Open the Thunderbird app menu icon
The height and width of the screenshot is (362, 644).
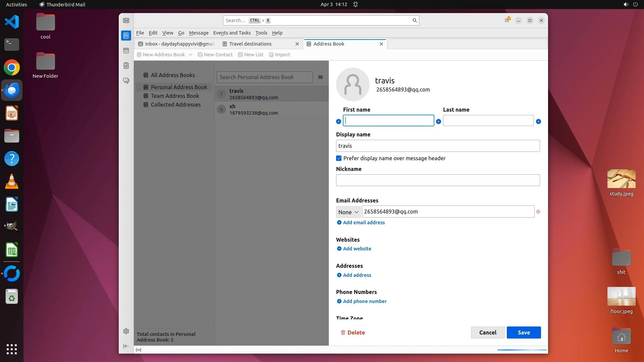tap(507, 20)
